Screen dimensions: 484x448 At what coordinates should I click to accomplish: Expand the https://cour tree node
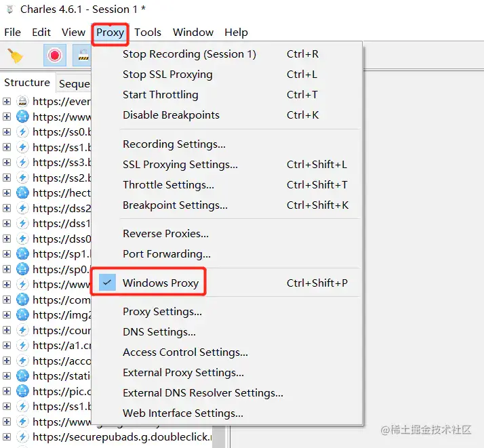[x=7, y=330]
